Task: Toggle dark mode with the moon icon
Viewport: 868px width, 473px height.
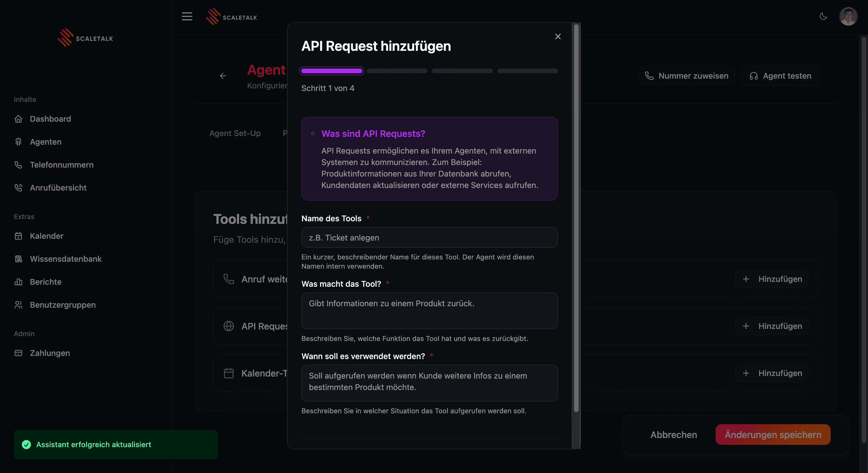Action: [x=824, y=16]
